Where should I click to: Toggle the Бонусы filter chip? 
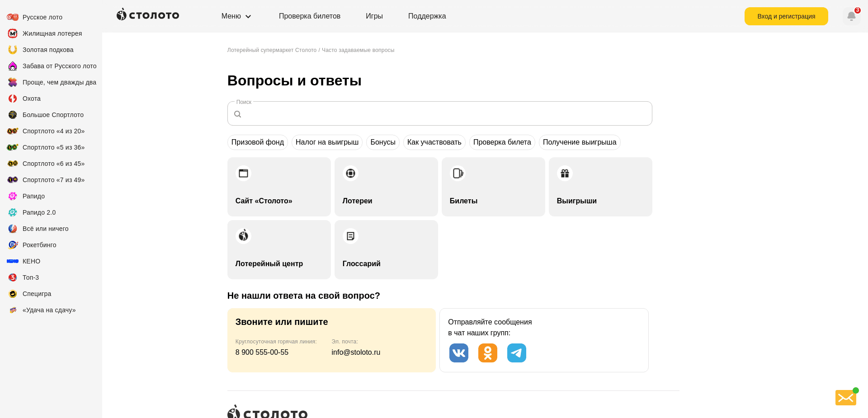click(x=382, y=142)
